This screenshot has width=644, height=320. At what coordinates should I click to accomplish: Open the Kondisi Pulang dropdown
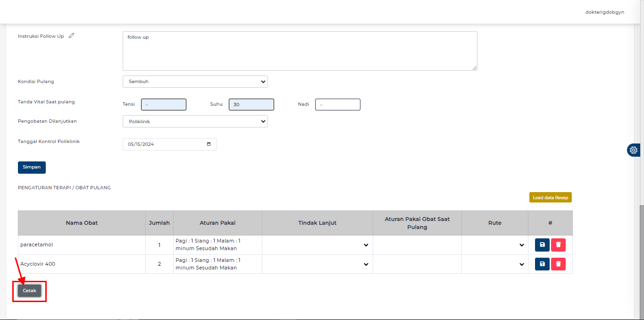point(195,82)
